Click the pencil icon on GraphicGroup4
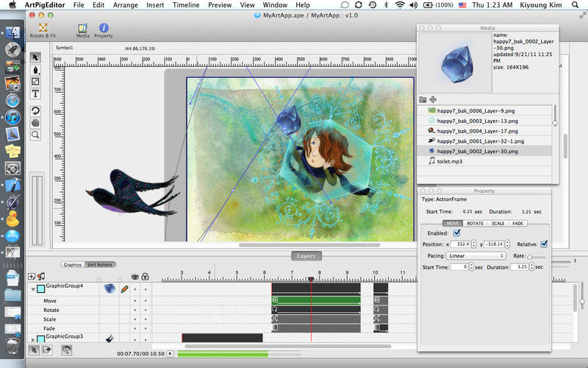This screenshot has width=588, height=368. click(124, 289)
